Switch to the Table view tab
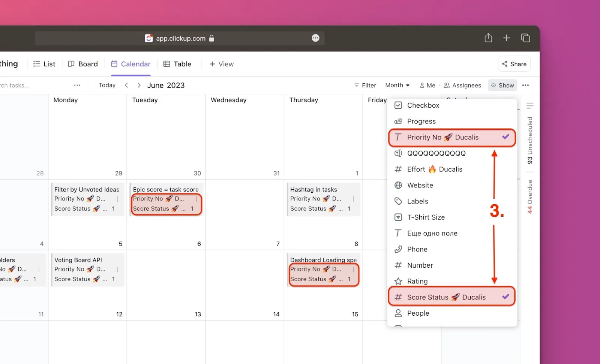This screenshot has width=600, height=364. coord(177,64)
